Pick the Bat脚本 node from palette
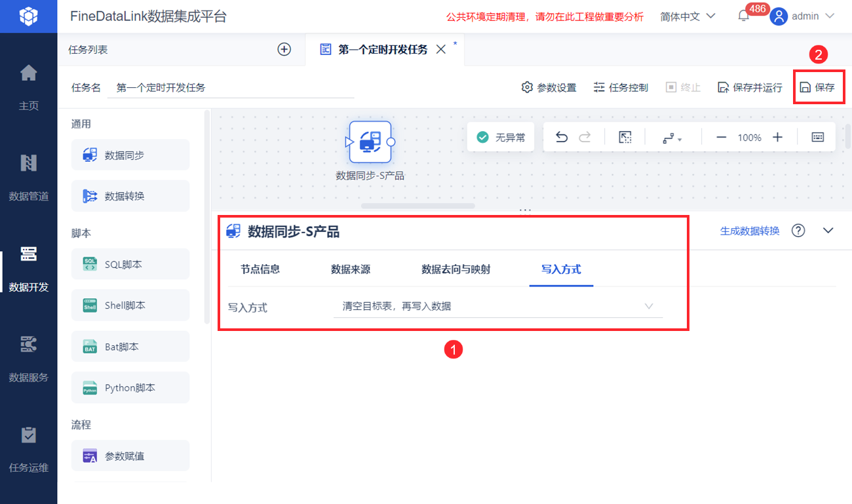The width and height of the screenshot is (852, 504). click(130, 347)
